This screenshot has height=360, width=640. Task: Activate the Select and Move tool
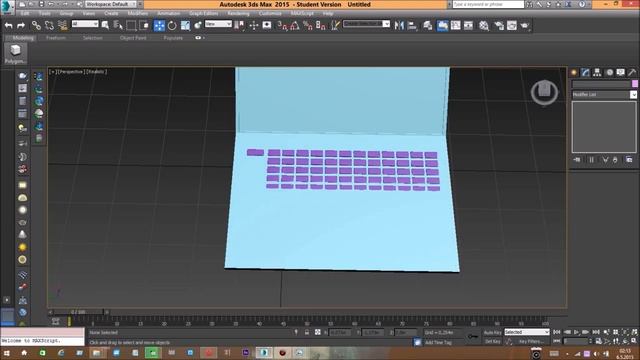[x=159, y=25]
